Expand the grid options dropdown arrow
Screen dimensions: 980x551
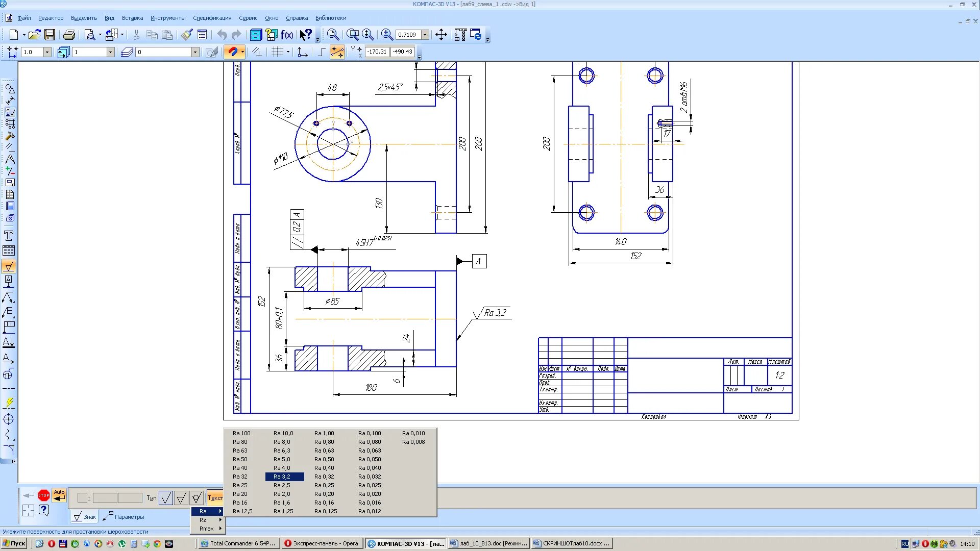[288, 52]
